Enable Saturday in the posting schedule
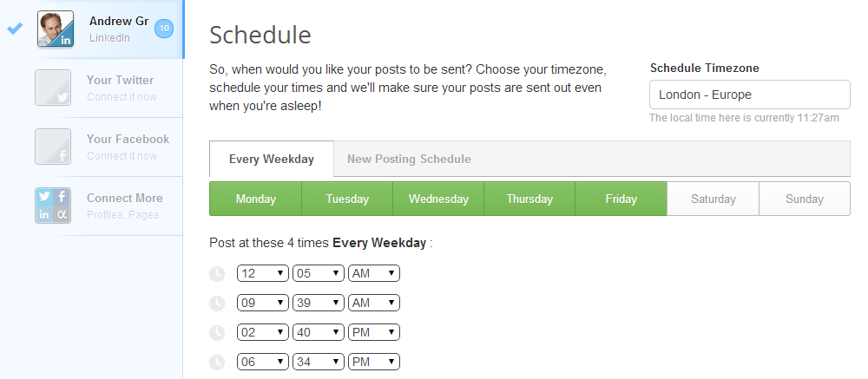The image size is (868, 379). click(x=713, y=199)
